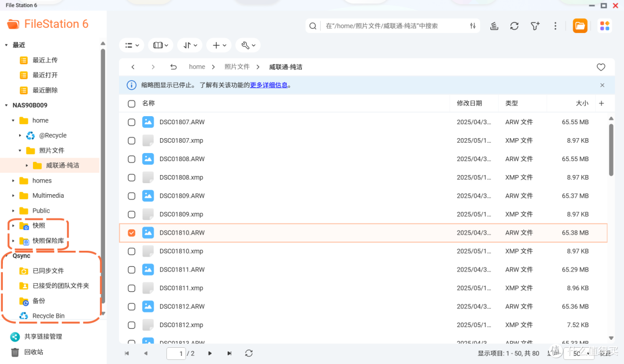Refresh the file list from top toolbar

pyautogui.click(x=514, y=26)
